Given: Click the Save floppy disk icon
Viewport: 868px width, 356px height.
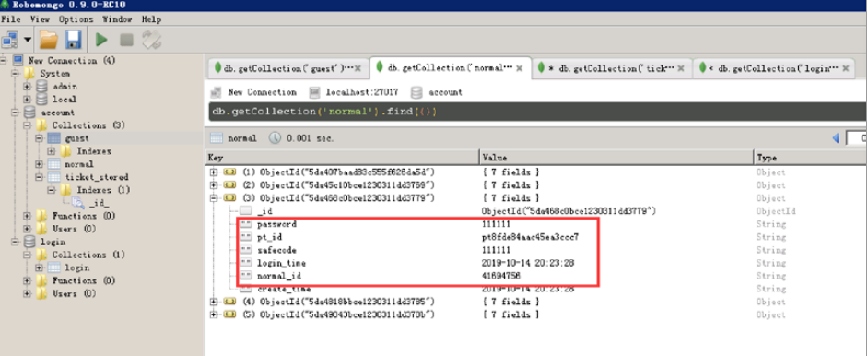Looking at the screenshot, I should [x=74, y=40].
